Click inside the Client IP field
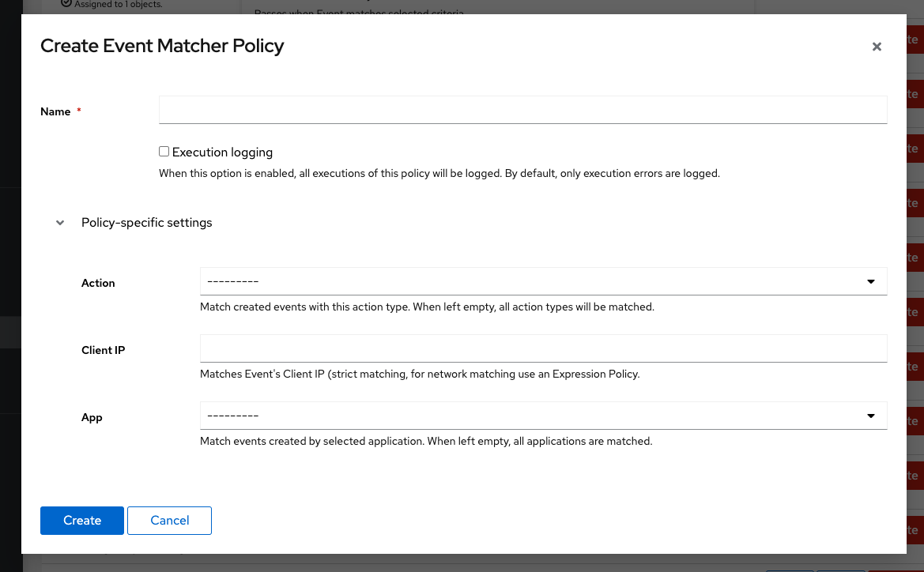This screenshot has height=572, width=924. tap(543, 348)
